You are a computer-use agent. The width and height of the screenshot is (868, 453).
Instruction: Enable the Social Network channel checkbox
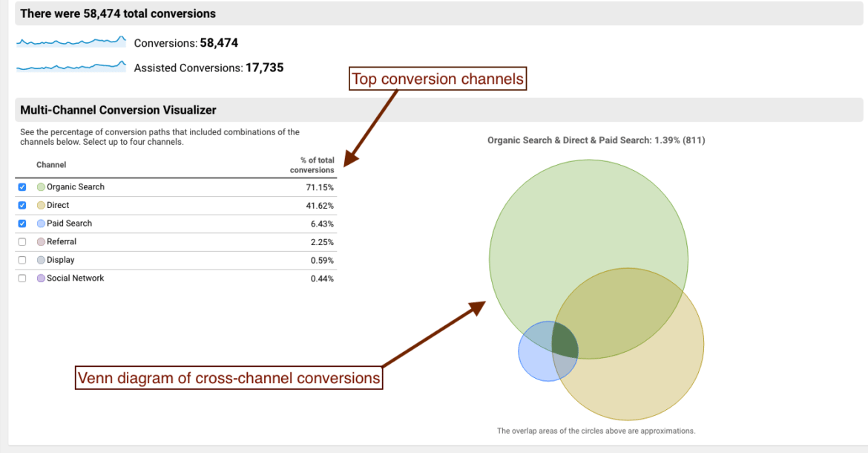tap(22, 278)
